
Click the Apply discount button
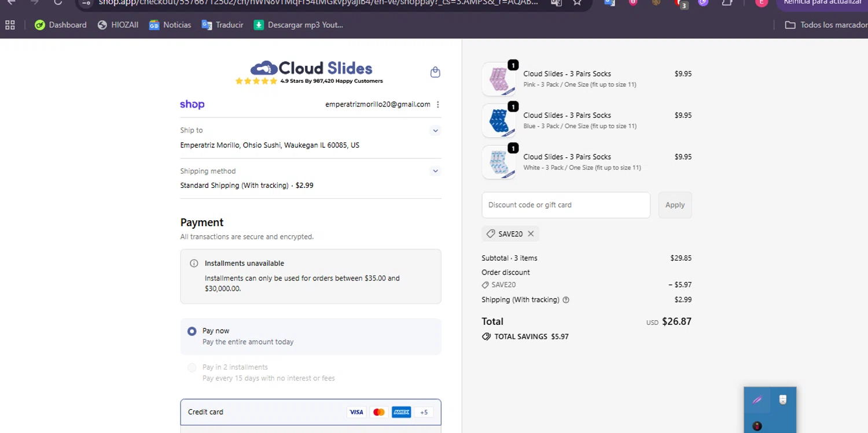[675, 205]
